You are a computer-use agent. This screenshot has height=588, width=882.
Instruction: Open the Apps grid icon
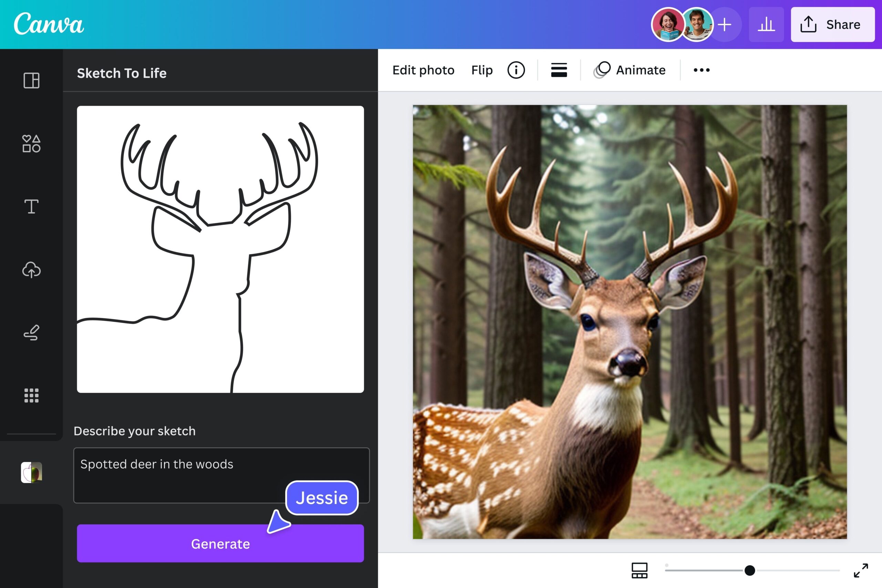tap(31, 395)
